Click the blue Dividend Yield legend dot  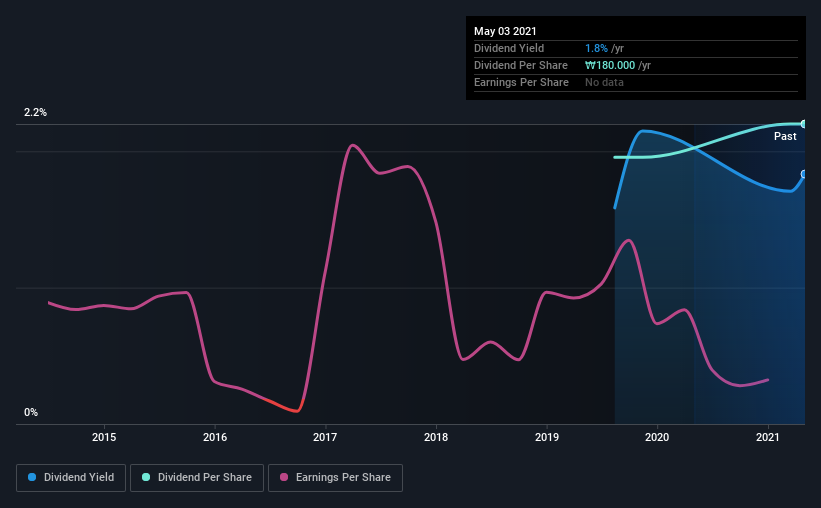pos(32,477)
